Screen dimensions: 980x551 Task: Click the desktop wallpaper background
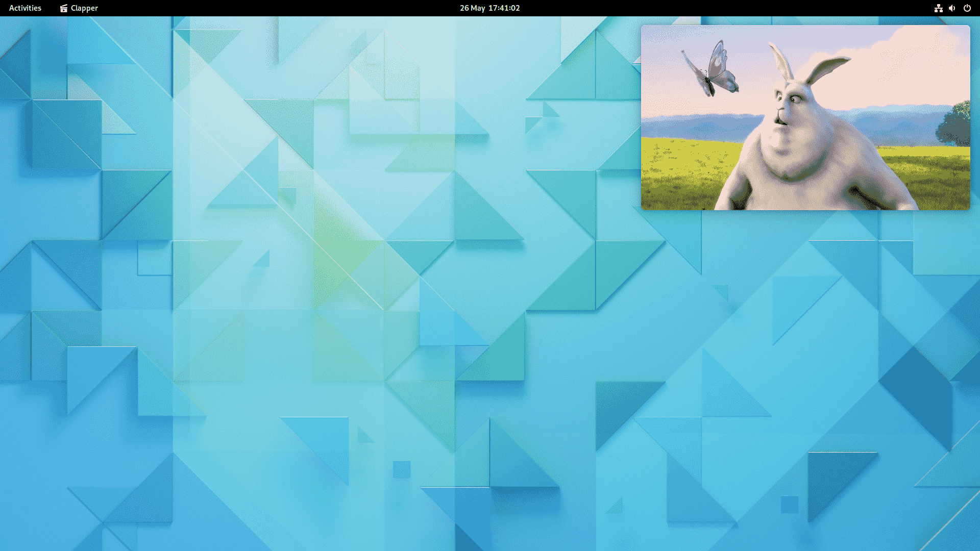click(306, 306)
